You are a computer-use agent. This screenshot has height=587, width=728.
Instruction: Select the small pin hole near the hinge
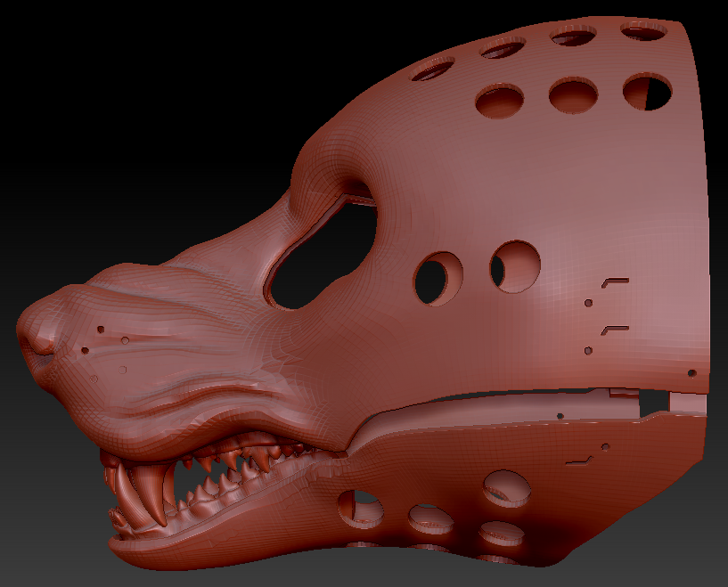click(x=588, y=304)
